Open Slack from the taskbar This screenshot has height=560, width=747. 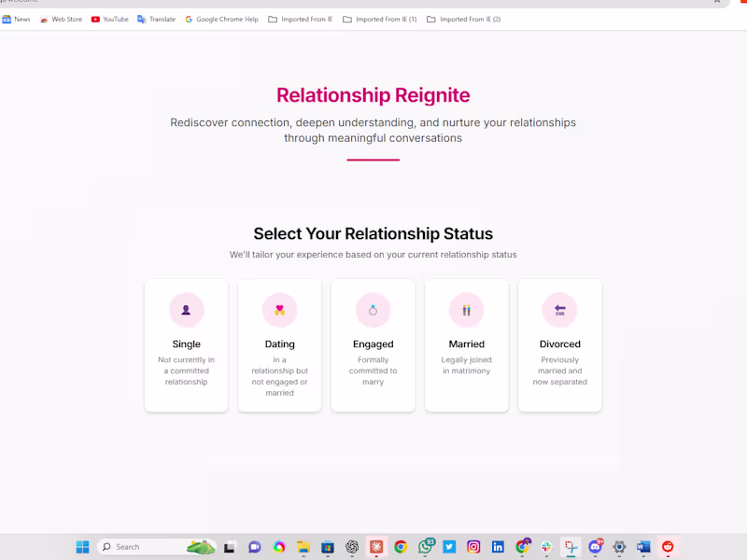[546, 547]
